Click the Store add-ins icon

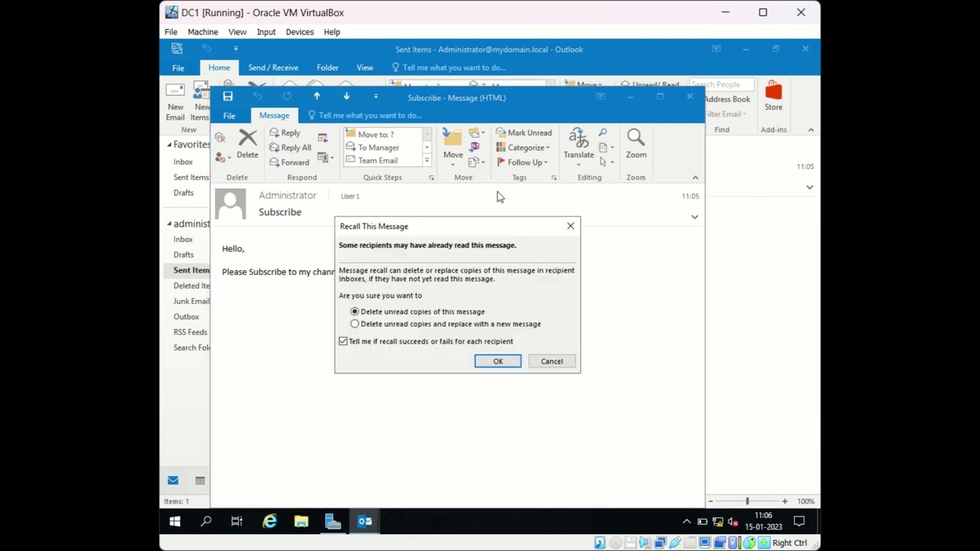(x=773, y=92)
